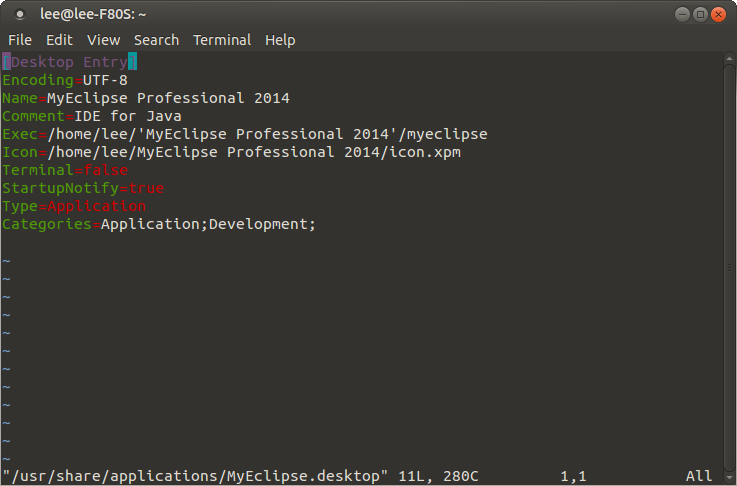
Task: Open the Terminal menu
Action: [x=222, y=40]
